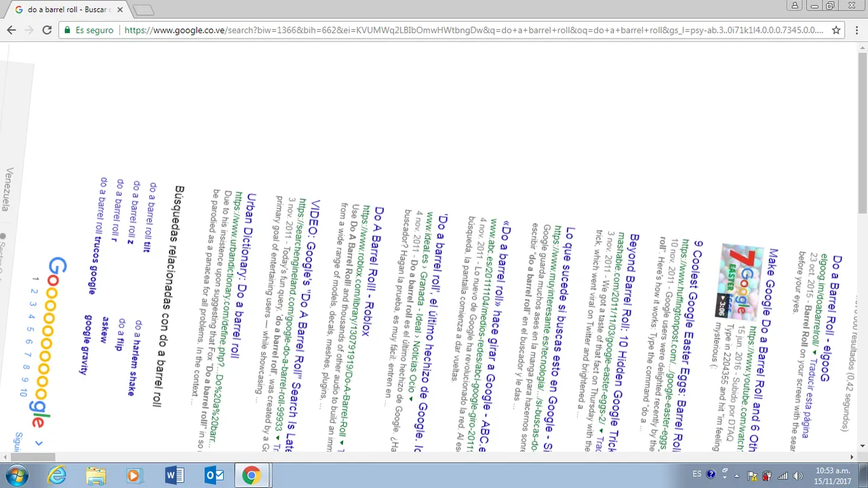Reload the page with the refresh icon
This screenshot has height=488, width=868.
click(47, 30)
